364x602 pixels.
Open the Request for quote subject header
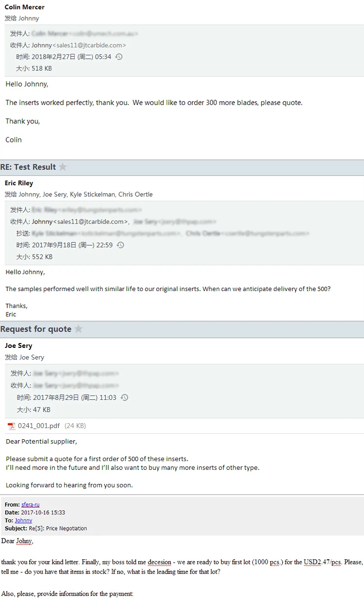[x=36, y=329]
